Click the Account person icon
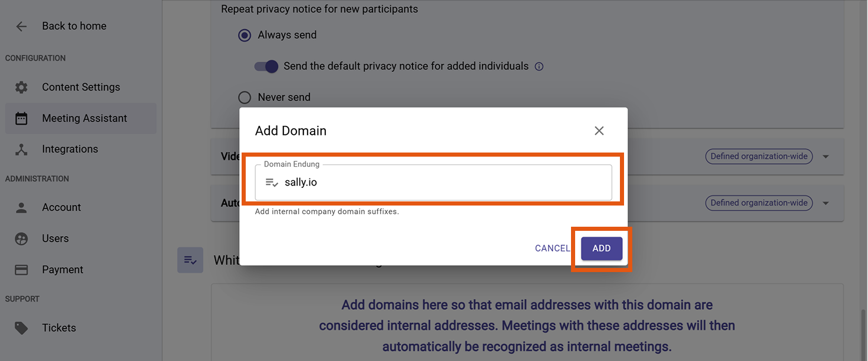 point(21,207)
